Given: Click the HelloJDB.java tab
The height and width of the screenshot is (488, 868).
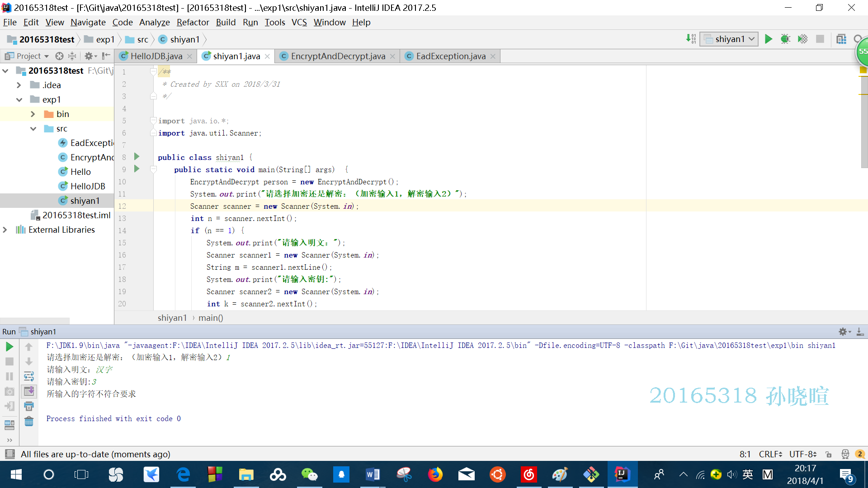Looking at the screenshot, I should point(156,56).
